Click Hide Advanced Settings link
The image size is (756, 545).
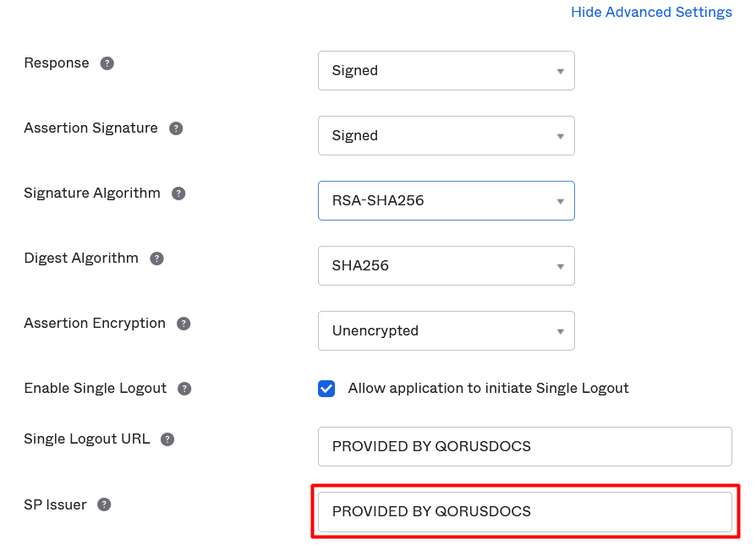pos(651,12)
